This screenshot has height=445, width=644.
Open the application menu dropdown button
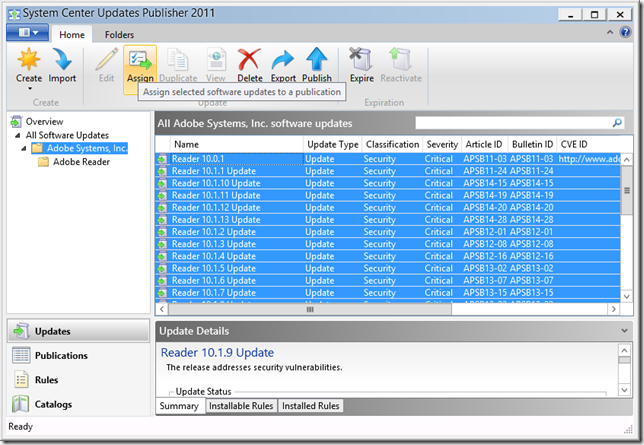click(x=28, y=32)
